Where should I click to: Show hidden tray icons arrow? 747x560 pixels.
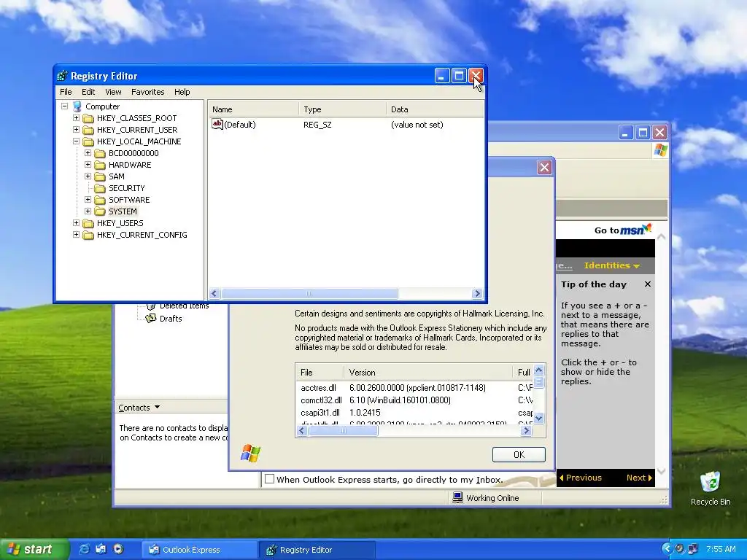click(667, 549)
